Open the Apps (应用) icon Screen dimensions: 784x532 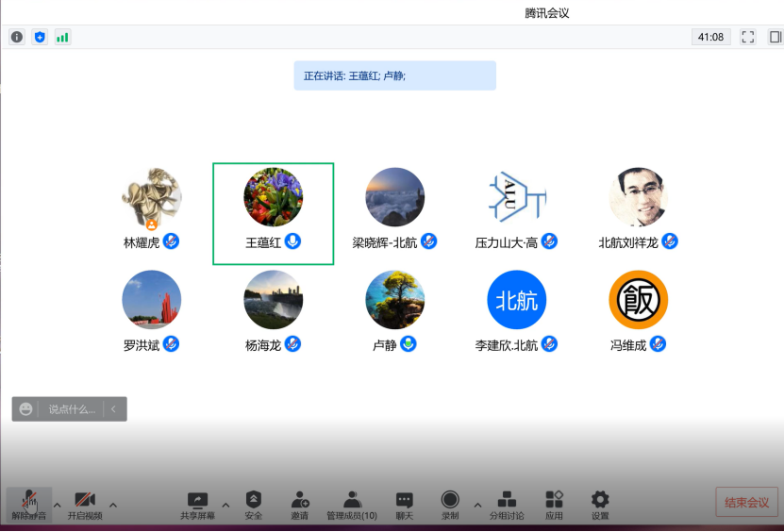(x=554, y=503)
